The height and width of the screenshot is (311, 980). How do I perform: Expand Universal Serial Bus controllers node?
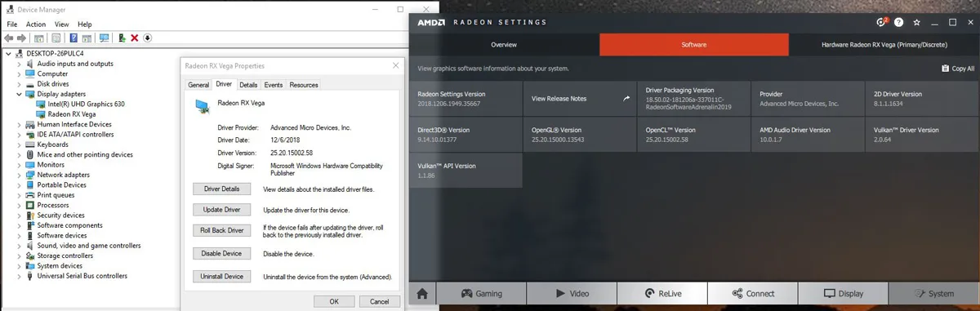click(x=20, y=276)
